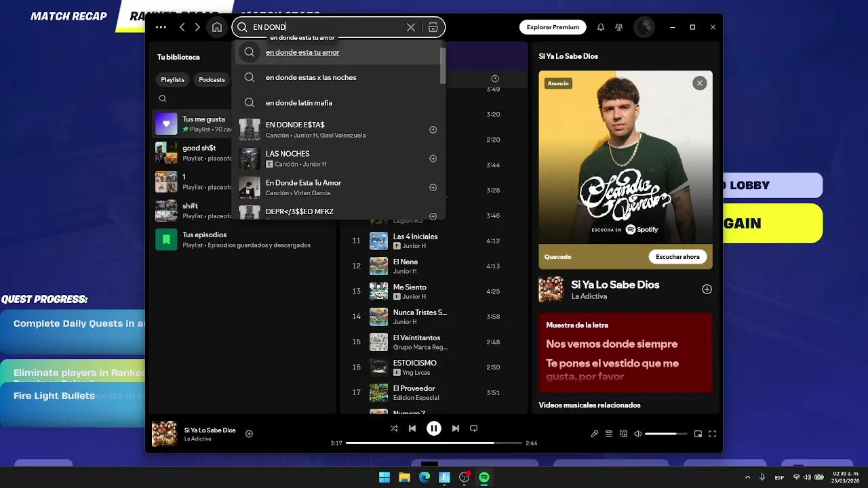This screenshot has height=488, width=868.
Task: Open the Browse icon in search bar
Action: (433, 27)
